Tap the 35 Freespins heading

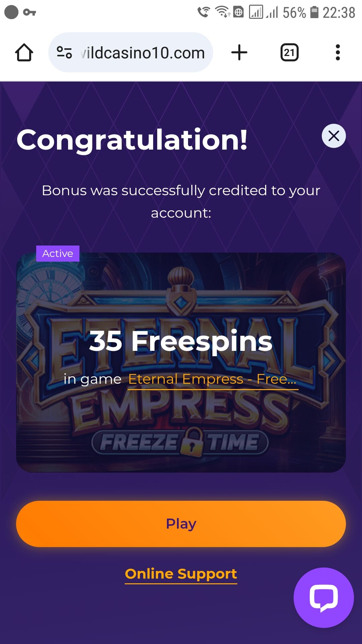(181, 341)
